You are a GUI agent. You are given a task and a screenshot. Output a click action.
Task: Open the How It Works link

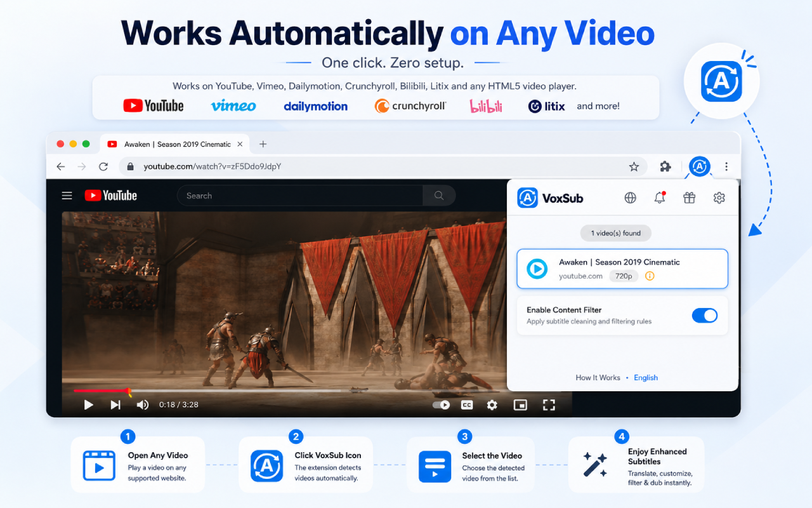point(598,378)
